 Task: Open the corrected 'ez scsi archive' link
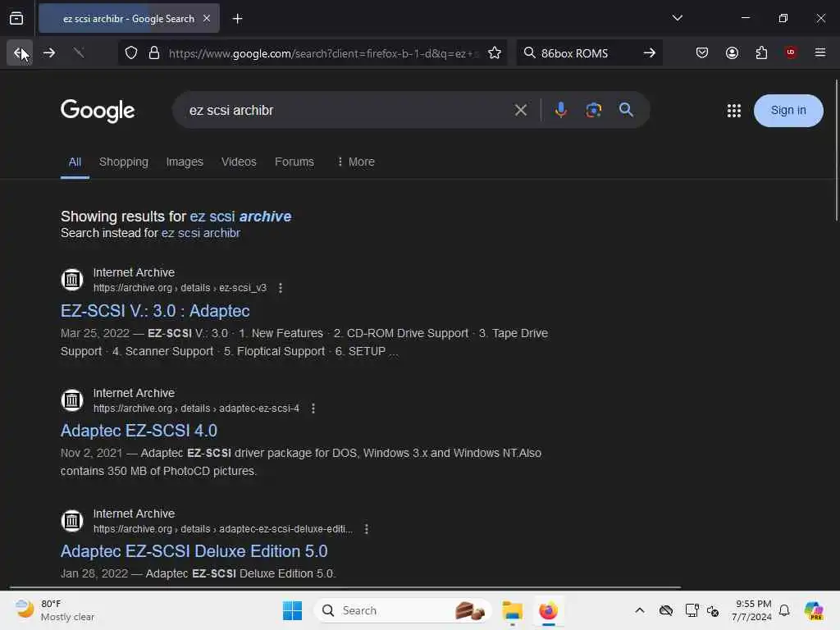(x=240, y=217)
